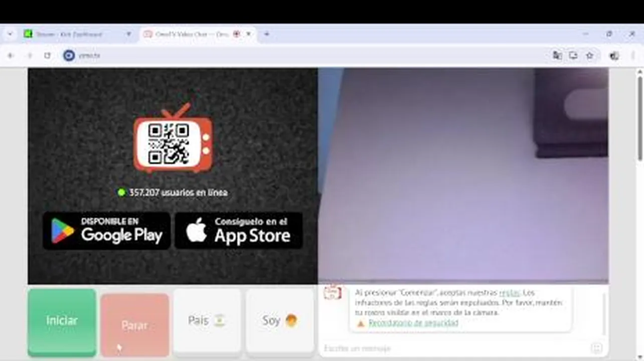Go back to previous page

pyautogui.click(x=11, y=56)
